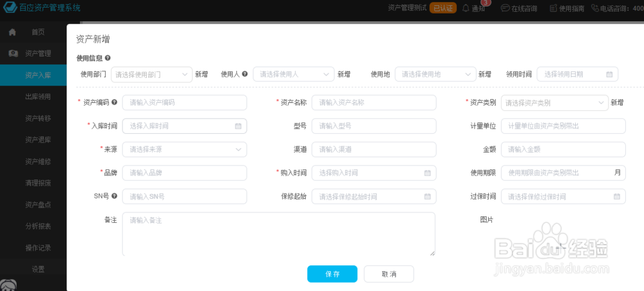Open 分析报表 in the sidebar
The width and height of the screenshot is (644, 291).
(x=38, y=226)
